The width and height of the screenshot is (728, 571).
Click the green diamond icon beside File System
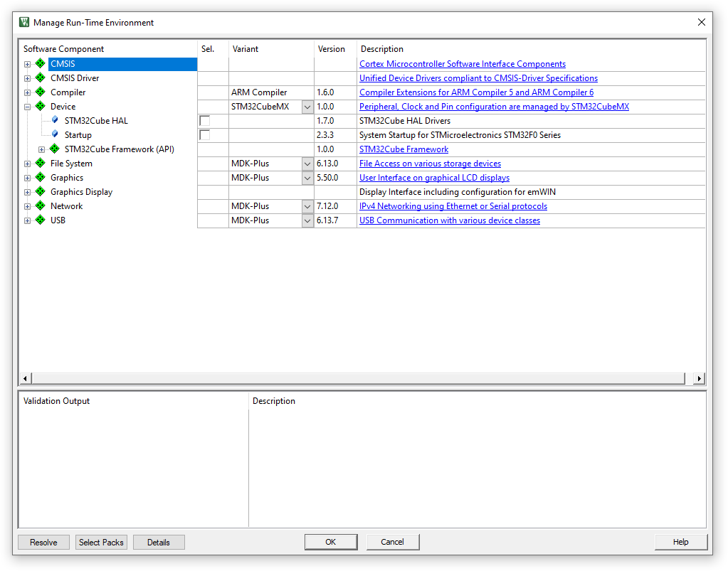click(x=41, y=164)
